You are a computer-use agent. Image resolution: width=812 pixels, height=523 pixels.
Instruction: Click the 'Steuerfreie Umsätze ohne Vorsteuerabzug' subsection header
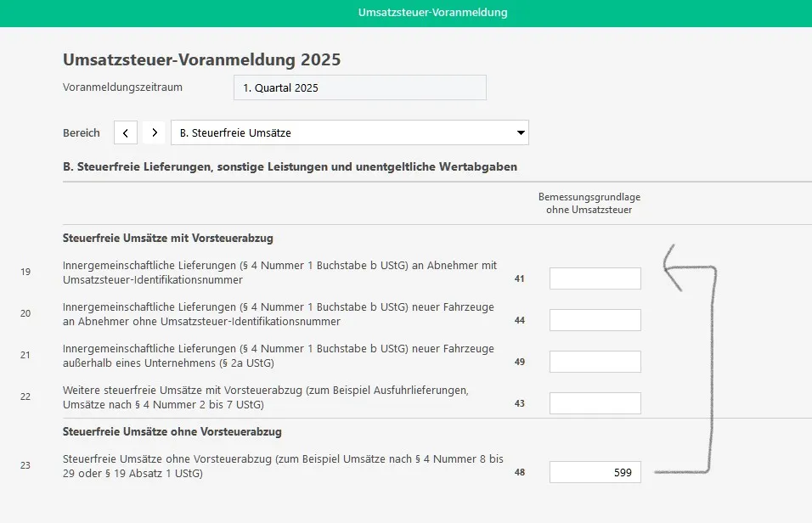(x=172, y=431)
